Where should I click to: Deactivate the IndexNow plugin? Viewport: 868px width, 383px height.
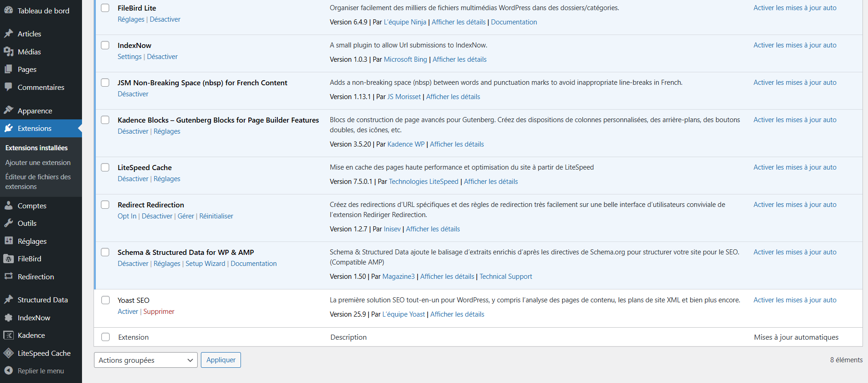(x=162, y=57)
